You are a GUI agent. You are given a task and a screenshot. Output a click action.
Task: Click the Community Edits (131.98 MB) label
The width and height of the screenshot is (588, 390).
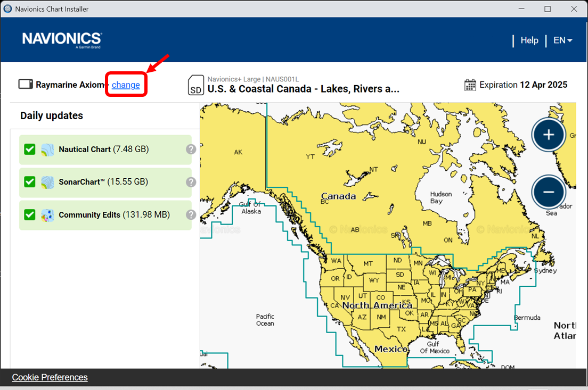coord(114,214)
